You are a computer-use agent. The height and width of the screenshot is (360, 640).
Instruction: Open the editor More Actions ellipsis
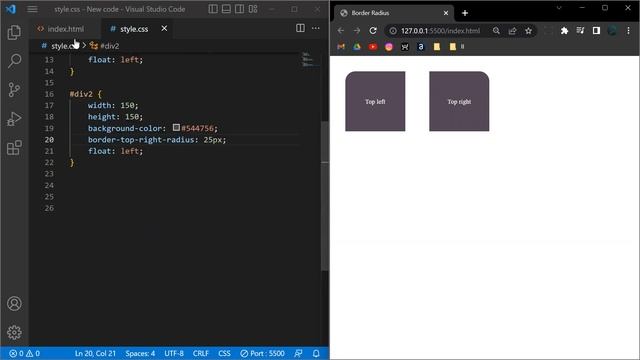pyautogui.click(x=316, y=28)
